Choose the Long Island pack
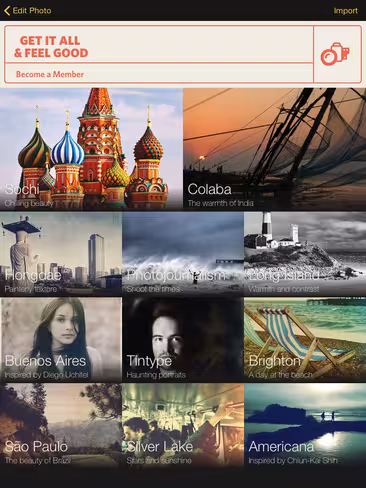The image size is (366, 488). pyautogui.click(x=305, y=254)
